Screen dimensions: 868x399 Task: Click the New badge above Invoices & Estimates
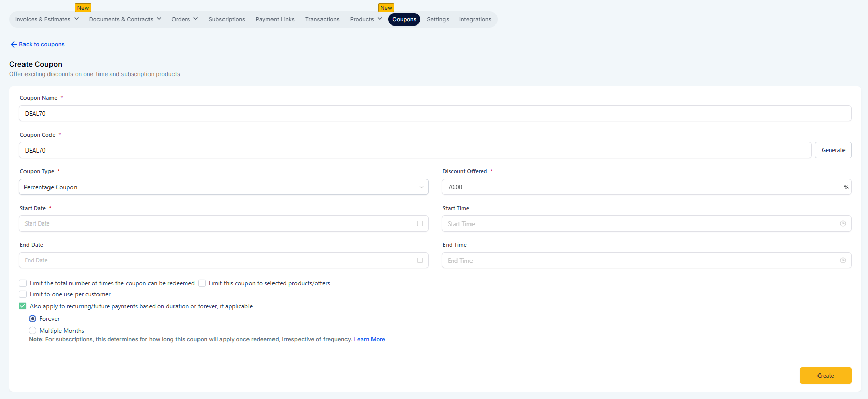pyautogui.click(x=83, y=8)
